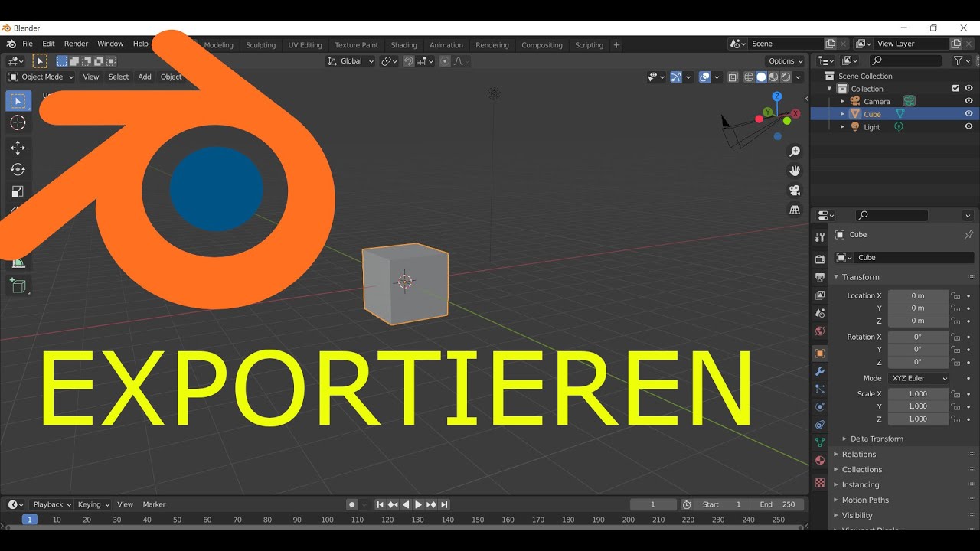Viewport: 980px width, 551px height.
Task: Open the Object Data mesh tab
Action: click(820, 442)
